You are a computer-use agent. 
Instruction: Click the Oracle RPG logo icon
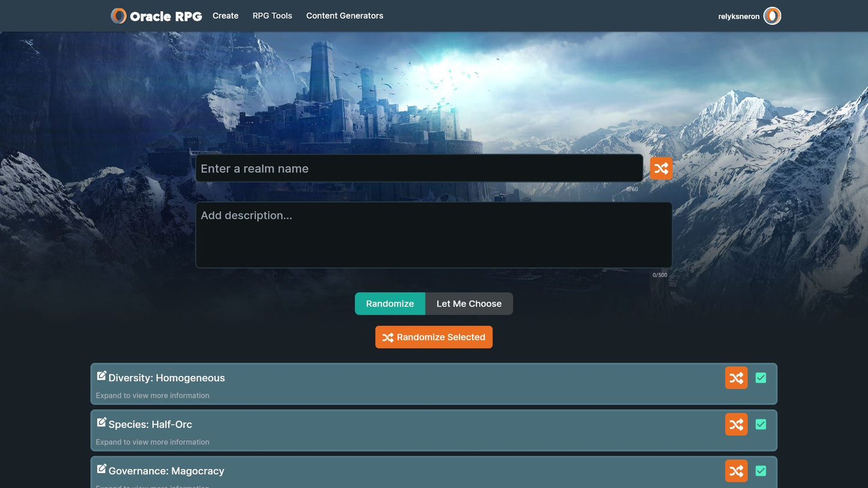point(118,16)
